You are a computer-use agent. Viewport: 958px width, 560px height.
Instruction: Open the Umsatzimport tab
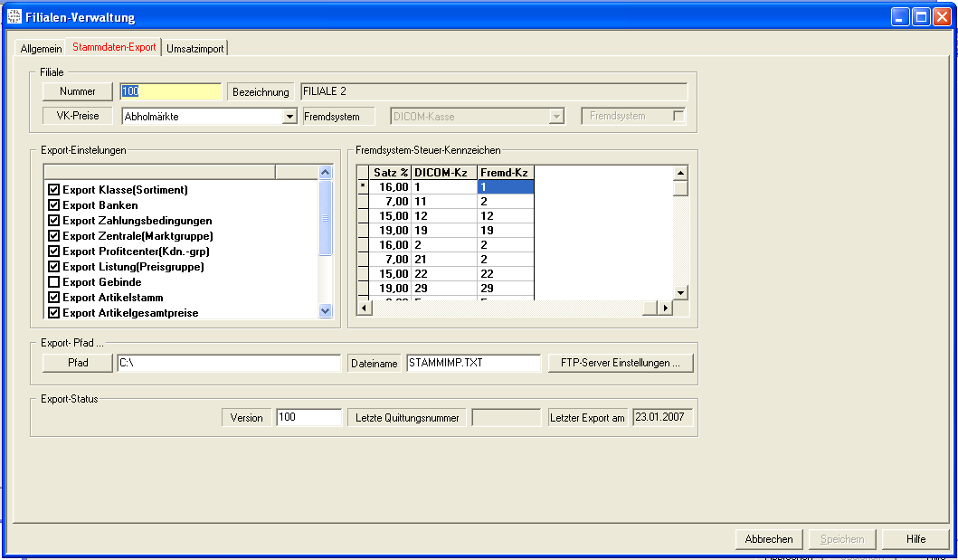(x=194, y=48)
